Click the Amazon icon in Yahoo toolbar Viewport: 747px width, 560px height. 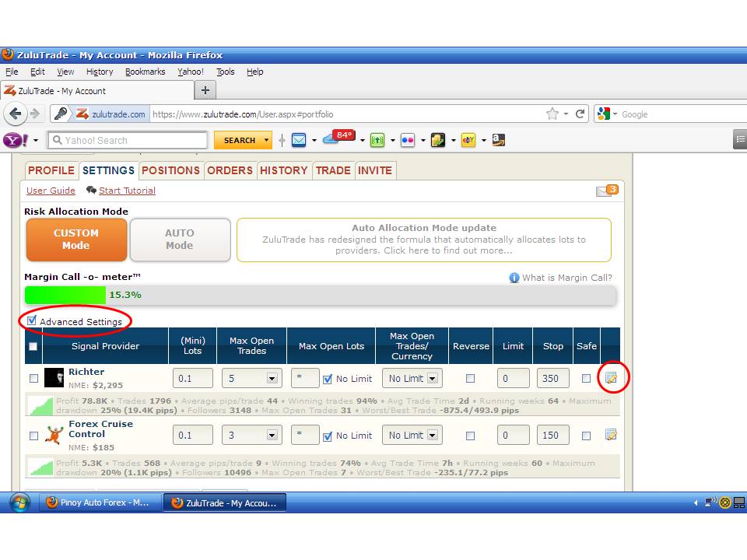[x=498, y=140]
